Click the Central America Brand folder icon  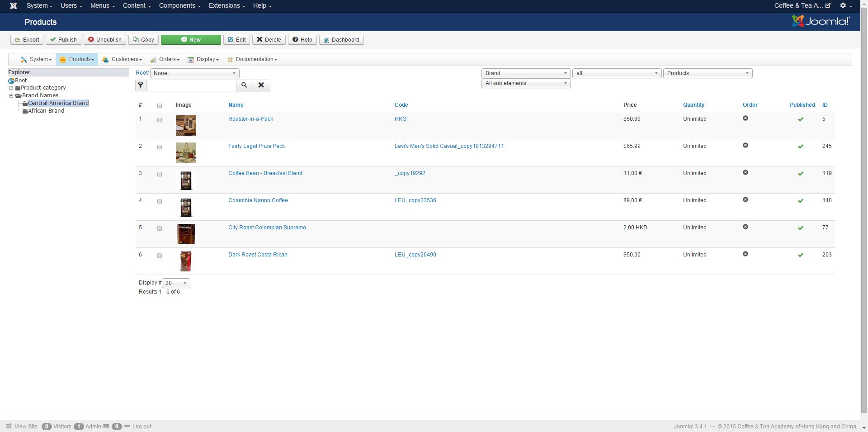click(x=25, y=104)
